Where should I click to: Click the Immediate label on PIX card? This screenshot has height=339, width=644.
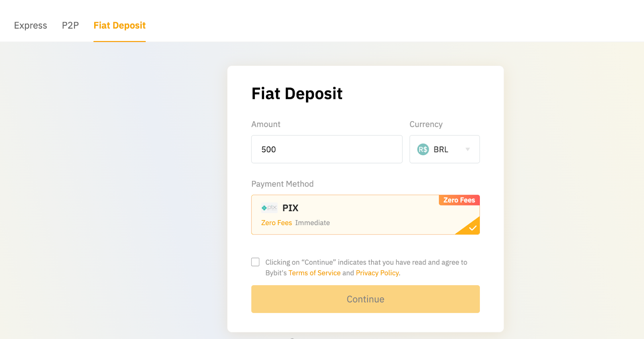pyautogui.click(x=312, y=223)
